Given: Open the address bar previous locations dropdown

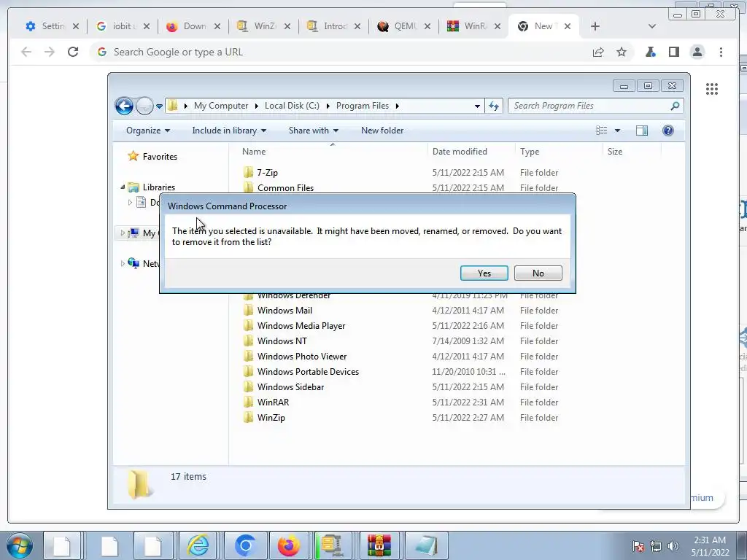Looking at the screenshot, I should click(477, 106).
